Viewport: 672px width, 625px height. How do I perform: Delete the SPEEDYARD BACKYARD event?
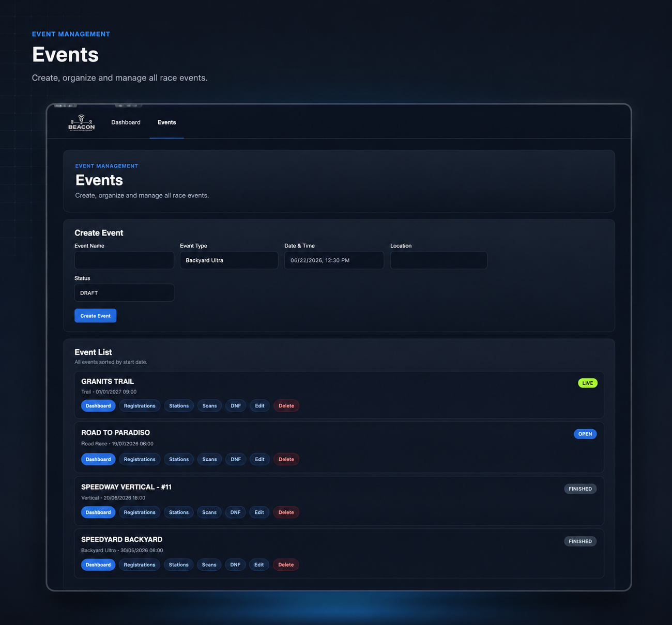(x=286, y=565)
